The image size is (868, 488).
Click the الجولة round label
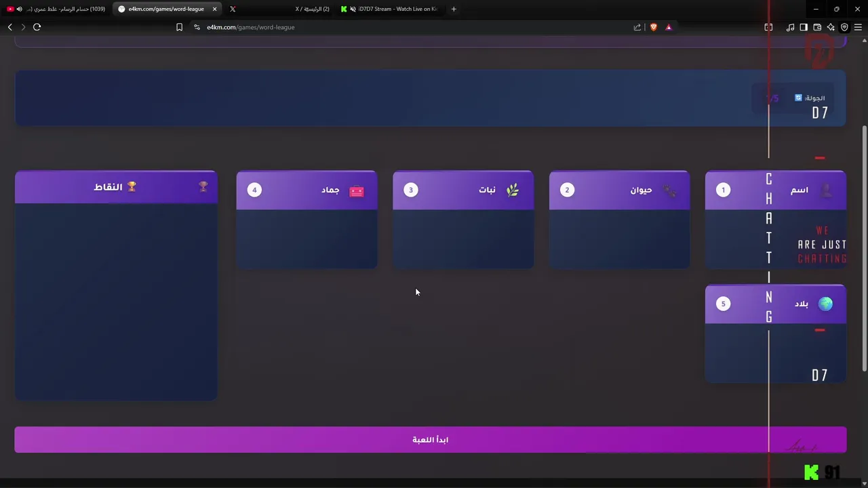[x=815, y=98]
